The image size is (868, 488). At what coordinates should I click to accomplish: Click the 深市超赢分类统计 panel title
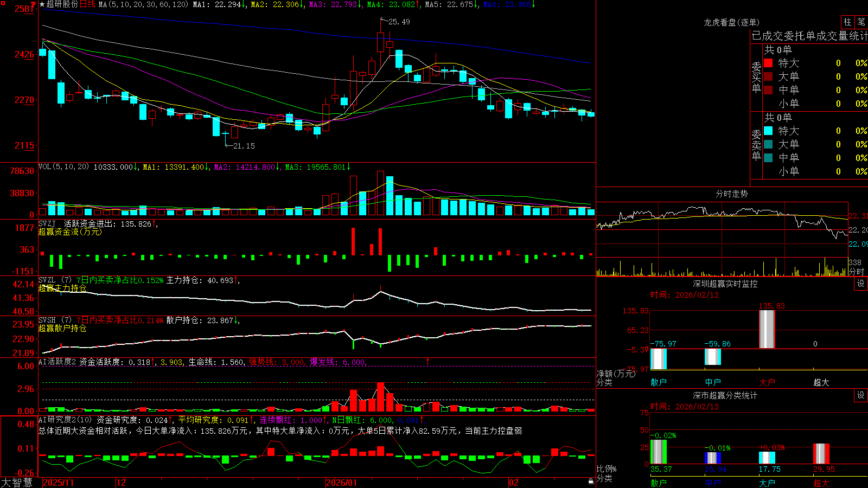(x=725, y=395)
